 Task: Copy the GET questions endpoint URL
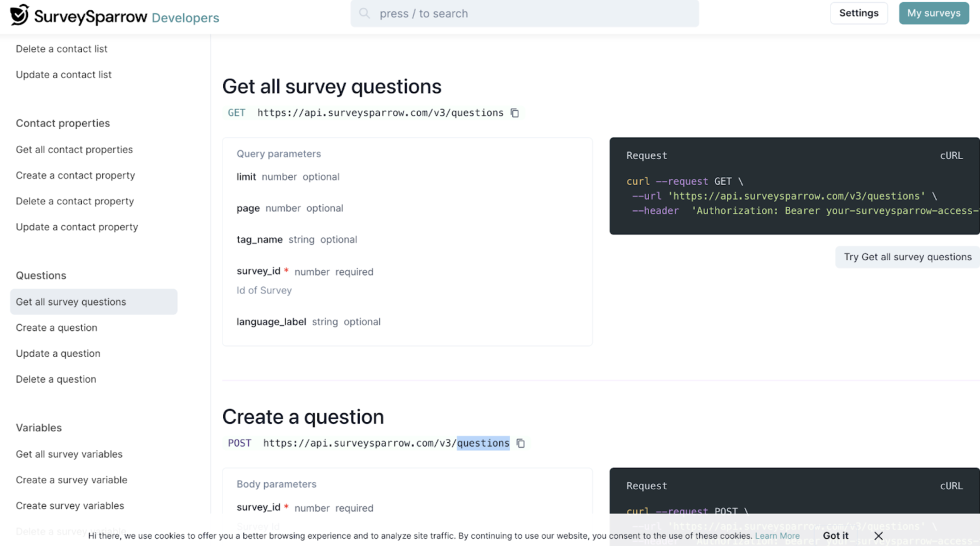point(515,113)
